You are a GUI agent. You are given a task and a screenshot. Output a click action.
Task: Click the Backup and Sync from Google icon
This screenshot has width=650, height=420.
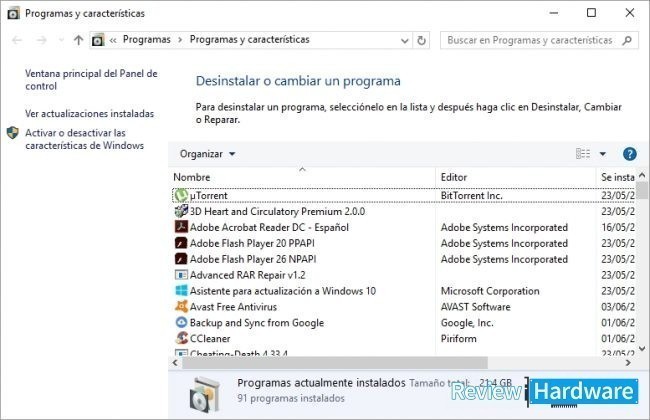[x=181, y=322]
